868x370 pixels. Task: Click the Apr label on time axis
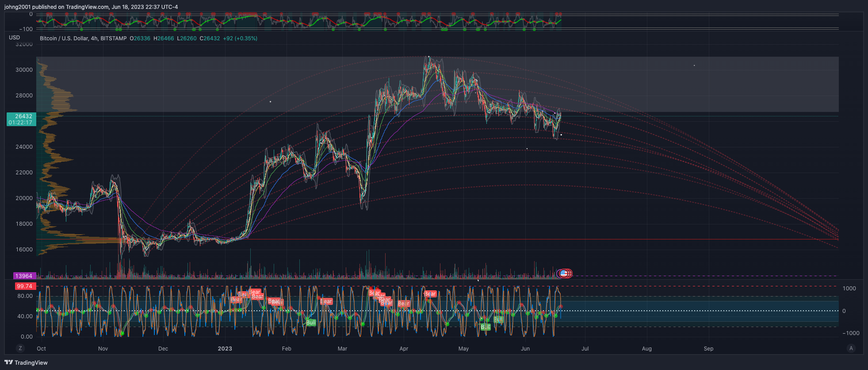pyautogui.click(x=404, y=349)
